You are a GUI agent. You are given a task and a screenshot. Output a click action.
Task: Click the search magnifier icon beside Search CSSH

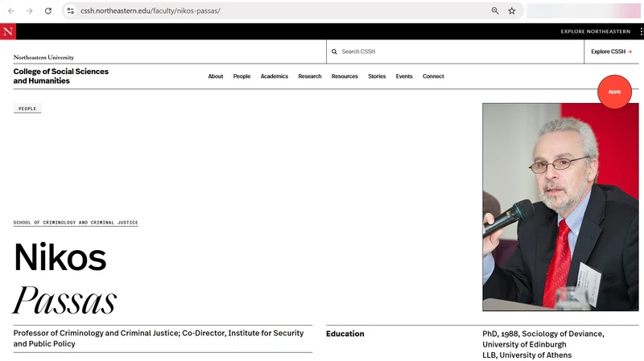pyautogui.click(x=334, y=51)
